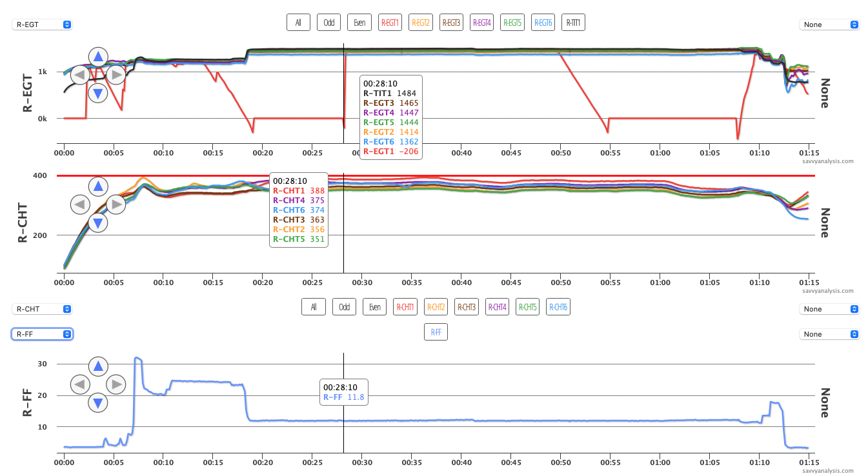
Task: Pan the R-FF chart up
Action: 97,367
